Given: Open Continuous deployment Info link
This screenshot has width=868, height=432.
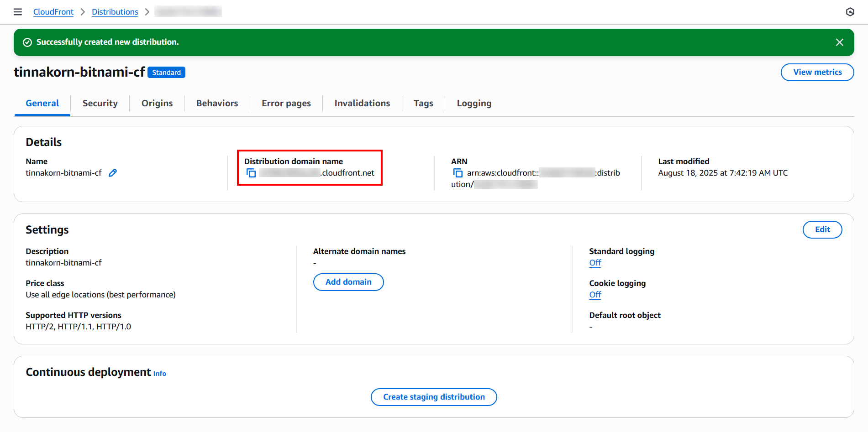Looking at the screenshot, I should pos(160,374).
